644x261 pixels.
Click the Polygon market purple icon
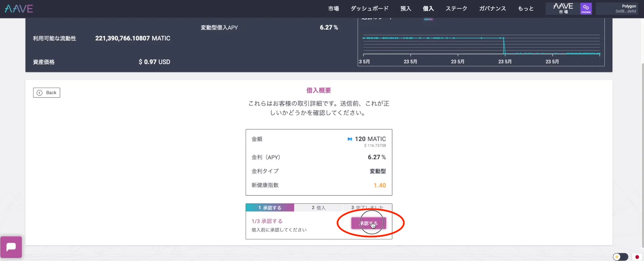[x=586, y=8]
